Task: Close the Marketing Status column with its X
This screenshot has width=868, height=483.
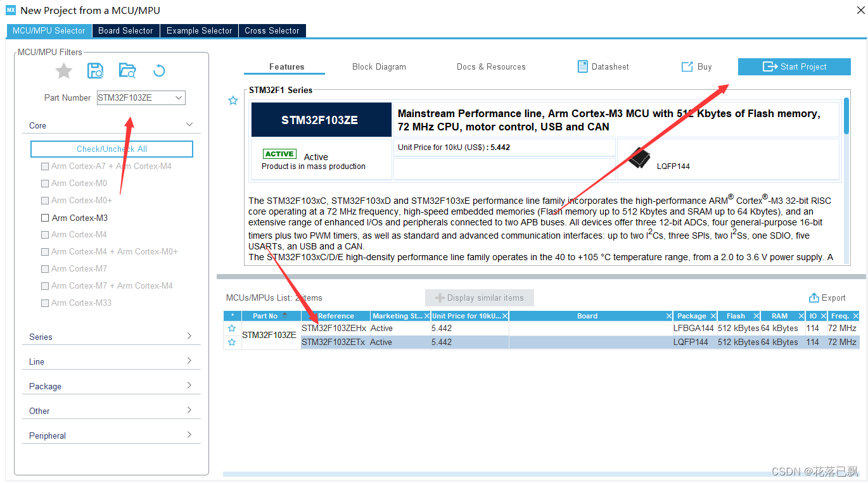Action: 426,316
